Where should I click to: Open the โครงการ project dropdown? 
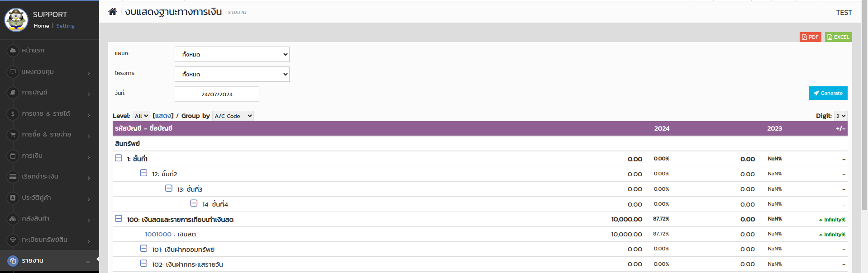[x=232, y=74]
